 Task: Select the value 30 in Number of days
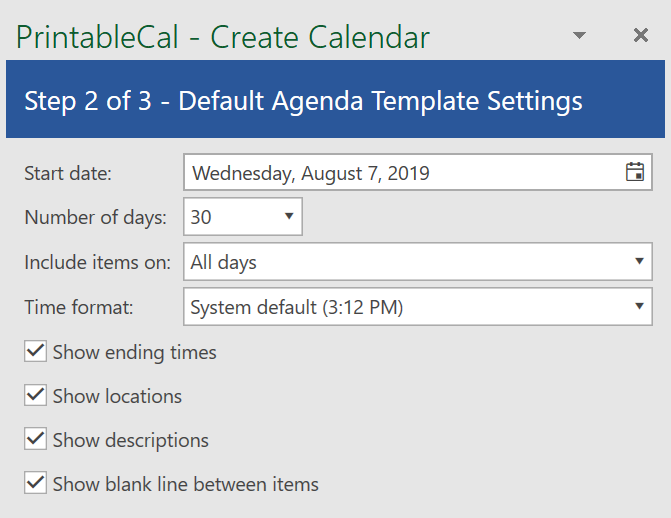(201, 217)
